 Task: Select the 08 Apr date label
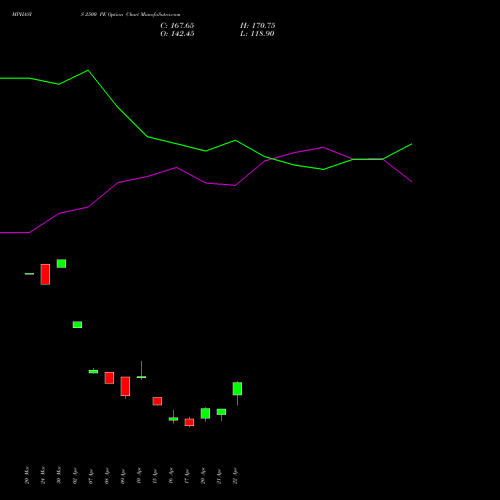pyautogui.click(x=107, y=475)
